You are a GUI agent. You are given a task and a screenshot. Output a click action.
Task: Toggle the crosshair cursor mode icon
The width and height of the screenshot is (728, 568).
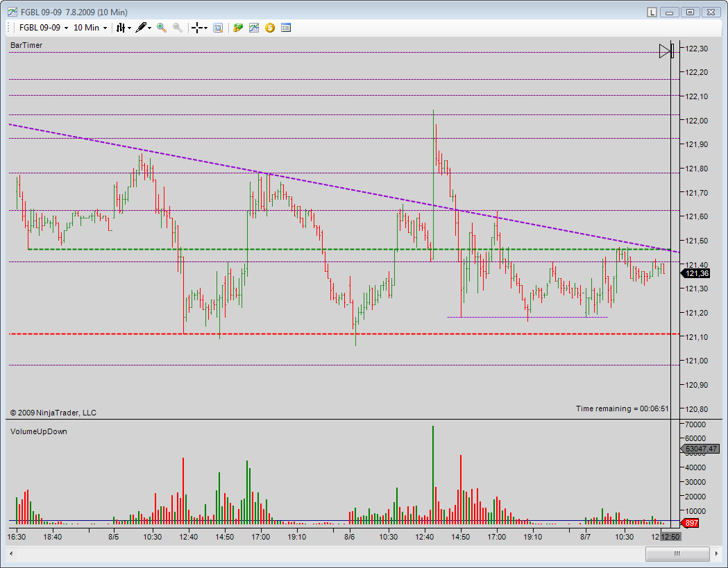pyautogui.click(x=197, y=28)
